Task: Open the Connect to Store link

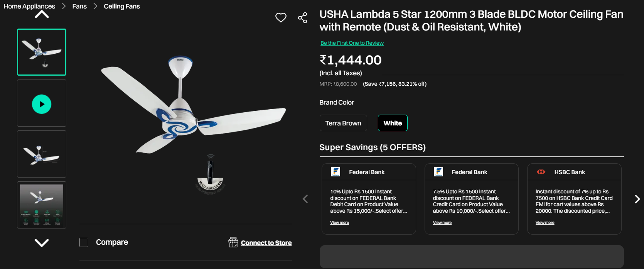Action: pos(266,243)
